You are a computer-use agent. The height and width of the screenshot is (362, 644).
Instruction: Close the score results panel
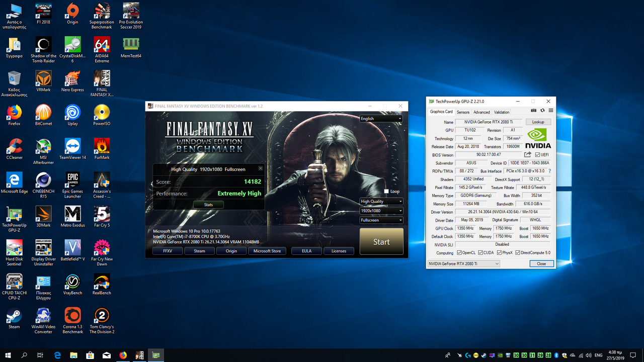coord(260,168)
